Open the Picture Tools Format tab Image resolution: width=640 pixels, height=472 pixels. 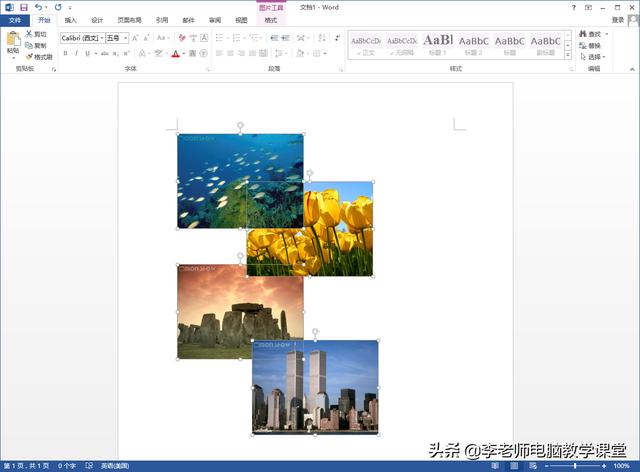271,20
